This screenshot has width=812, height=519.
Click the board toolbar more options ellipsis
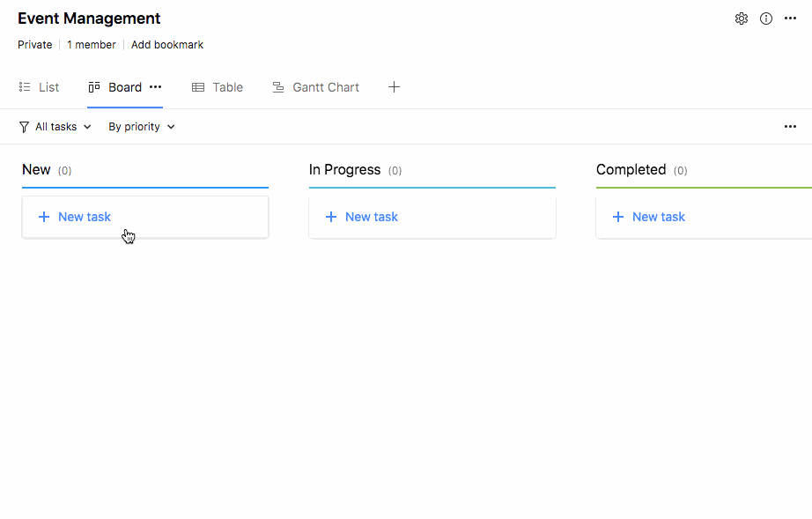(x=790, y=127)
